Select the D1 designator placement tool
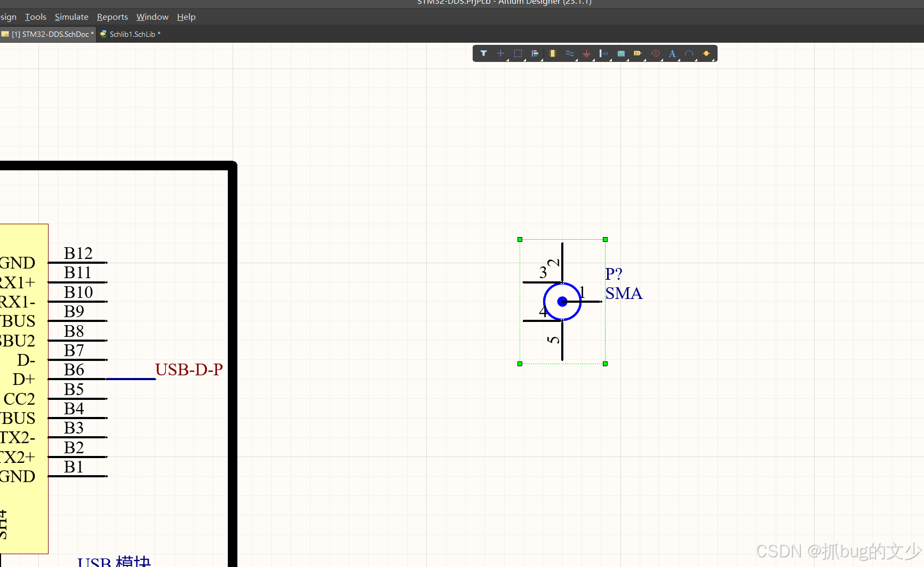The height and width of the screenshot is (567, 924). pyautogui.click(x=638, y=53)
